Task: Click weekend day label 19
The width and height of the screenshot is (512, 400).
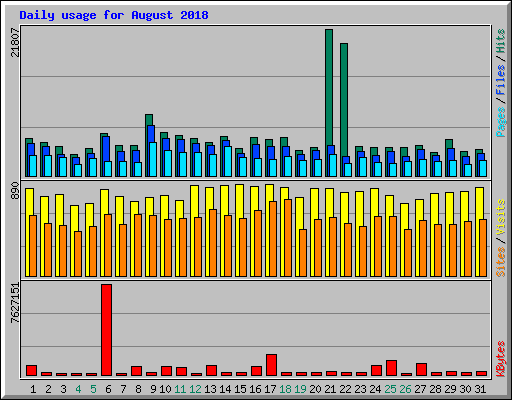Action: (300, 389)
